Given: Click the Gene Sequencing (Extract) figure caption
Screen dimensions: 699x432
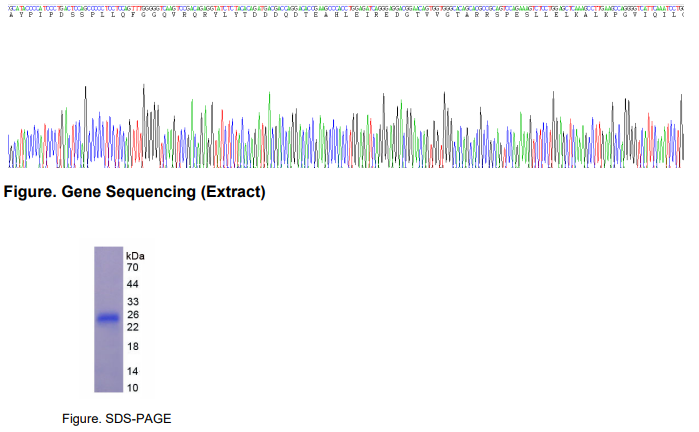Looking at the screenshot, I should pyautogui.click(x=135, y=191).
